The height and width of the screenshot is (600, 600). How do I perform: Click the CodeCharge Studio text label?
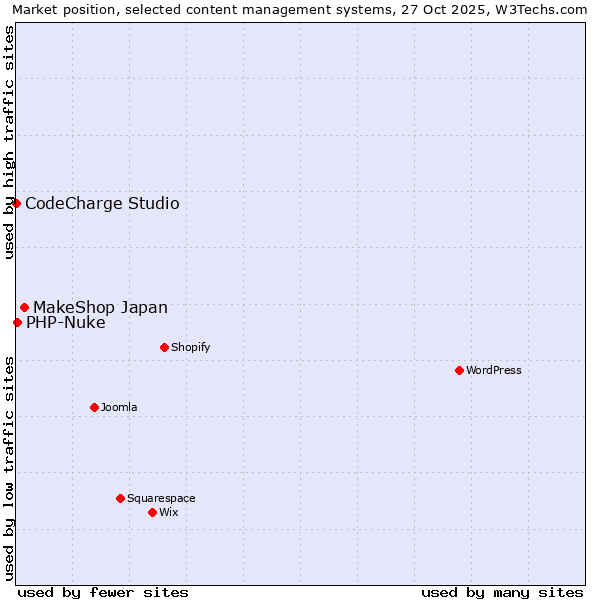(x=102, y=204)
